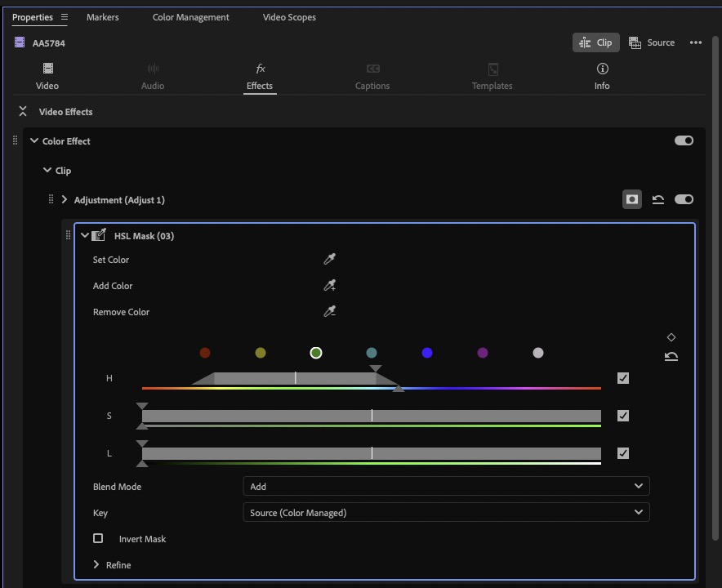Image resolution: width=722 pixels, height=588 pixels.
Task: Enable the Invert Mask checkbox
Action: coord(98,538)
